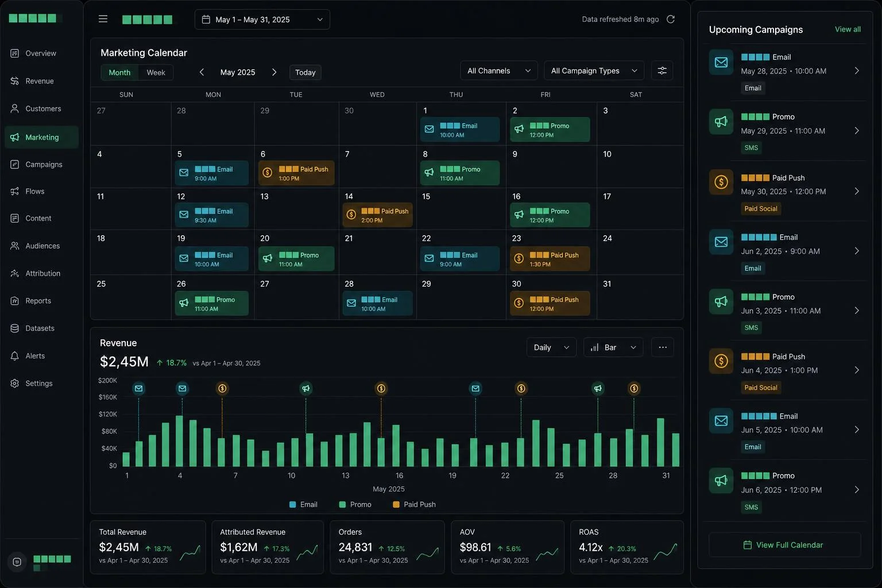The height and width of the screenshot is (588, 882).
Task: Open May 1 Email event at 10:00 AM
Action: pyautogui.click(x=460, y=130)
